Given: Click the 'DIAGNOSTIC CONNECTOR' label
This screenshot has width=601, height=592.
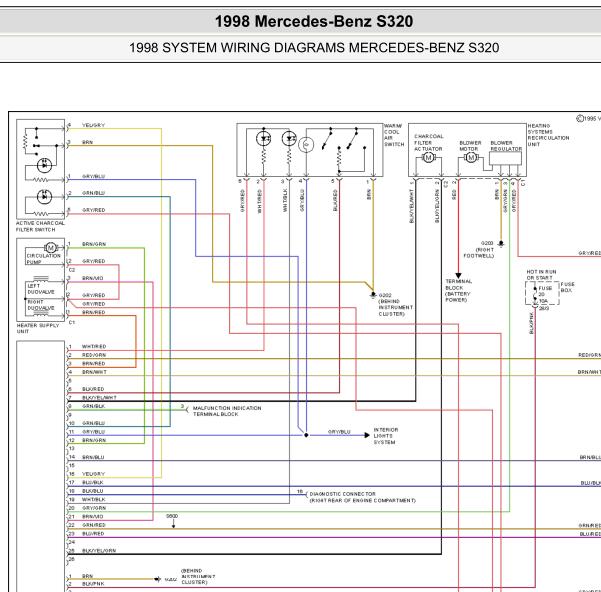Looking at the screenshot, I should [x=342, y=494].
